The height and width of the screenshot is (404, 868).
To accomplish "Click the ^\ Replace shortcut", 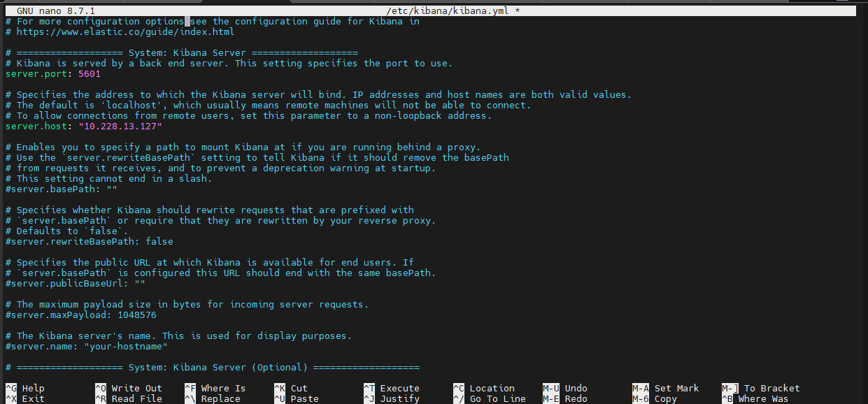I will coord(213,399).
